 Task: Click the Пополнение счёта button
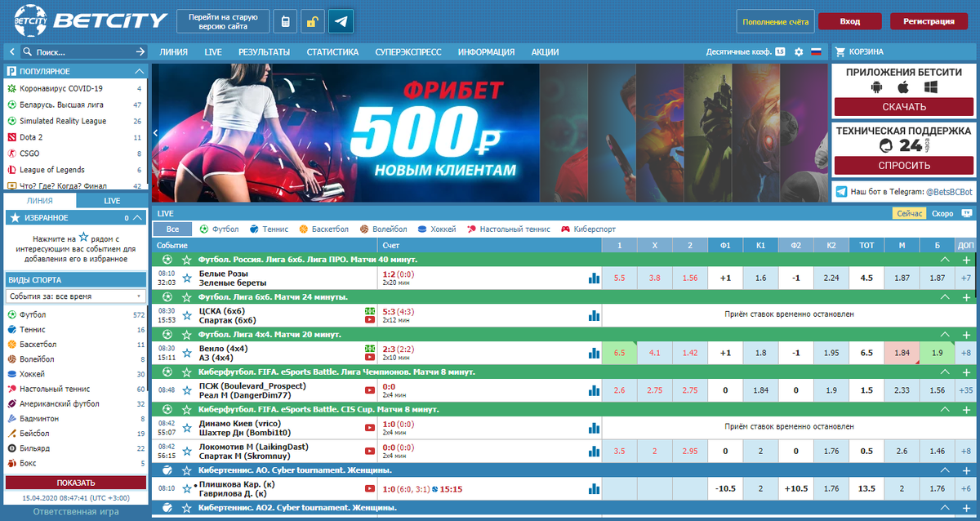[775, 21]
